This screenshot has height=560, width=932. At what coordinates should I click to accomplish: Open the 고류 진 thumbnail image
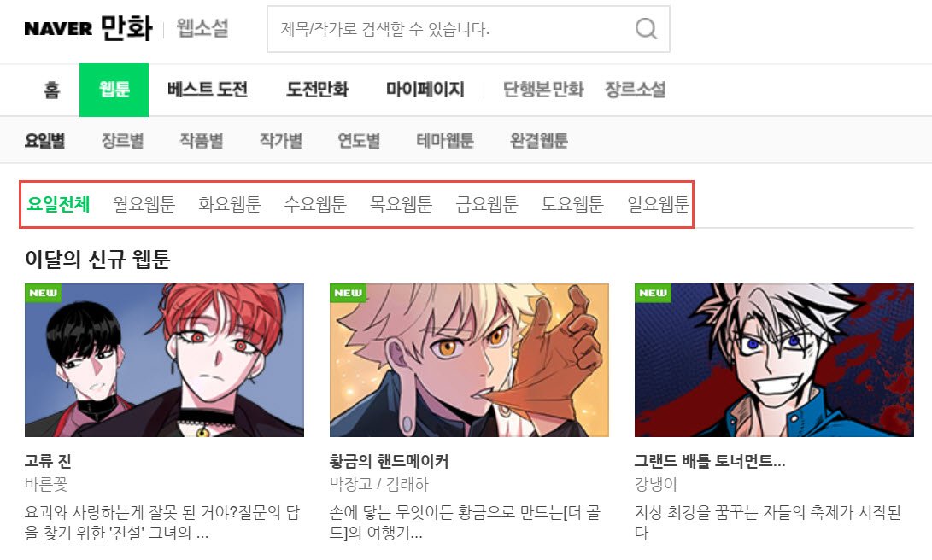click(x=165, y=360)
